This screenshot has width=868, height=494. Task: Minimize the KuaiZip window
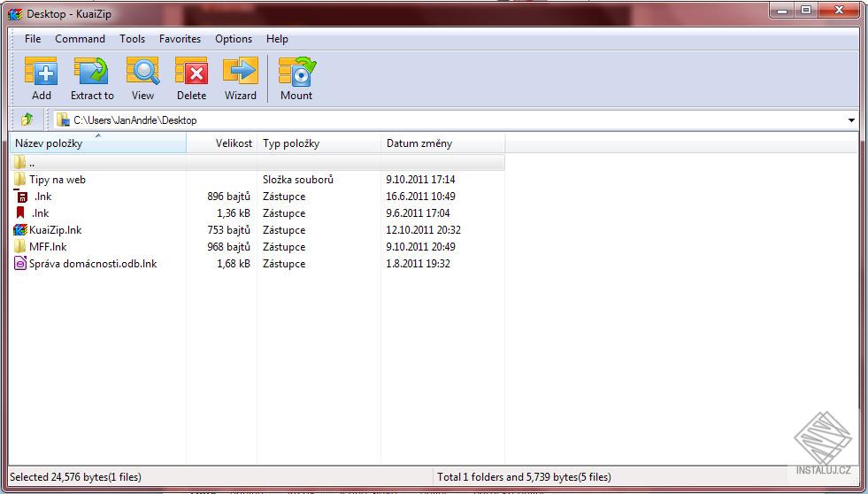point(783,11)
